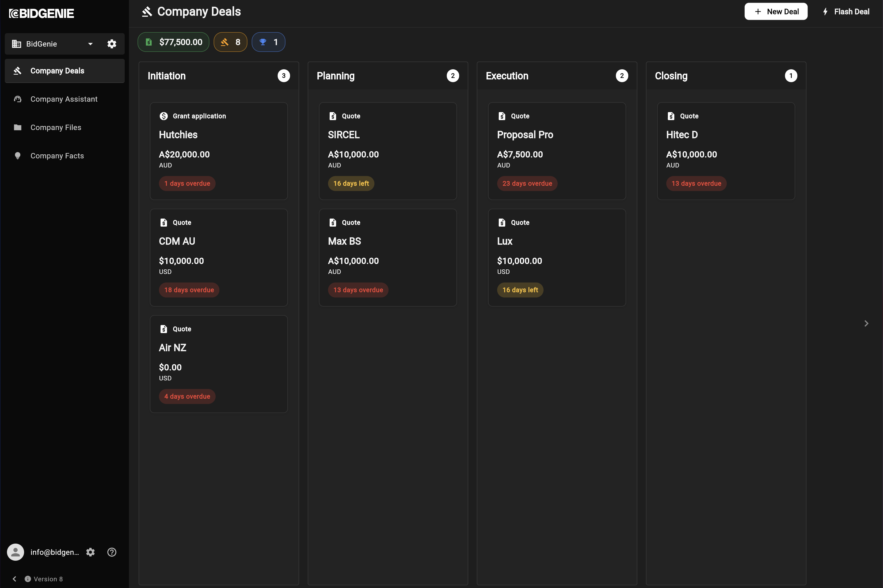Expand the BidGenie company dropdown

[90, 44]
